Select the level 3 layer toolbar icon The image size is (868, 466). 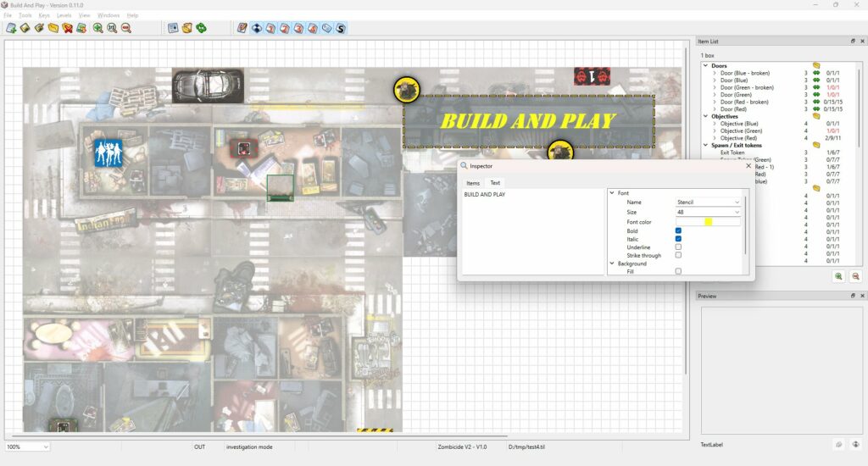tap(299, 28)
